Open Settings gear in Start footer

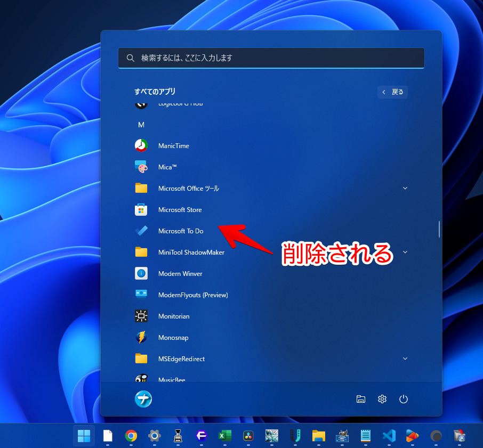click(x=382, y=399)
